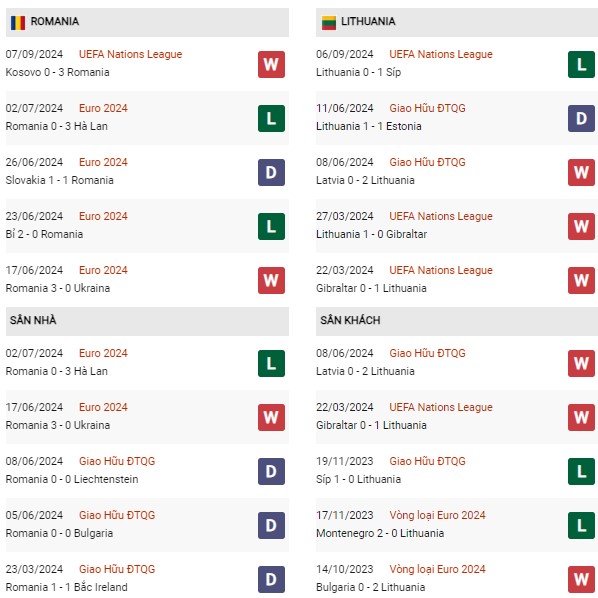Image resolution: width=598 pixels, height=598 pixels.
Task: Click the L badge for Bỉ 2-0 Romania
Action: pyautogui.click(x=271, y=227)
